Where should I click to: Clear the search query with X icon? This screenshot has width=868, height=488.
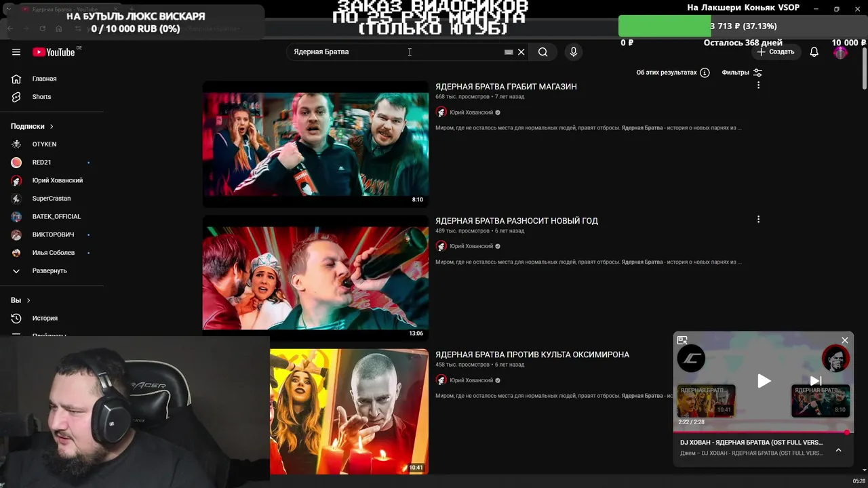click(521, 52)
